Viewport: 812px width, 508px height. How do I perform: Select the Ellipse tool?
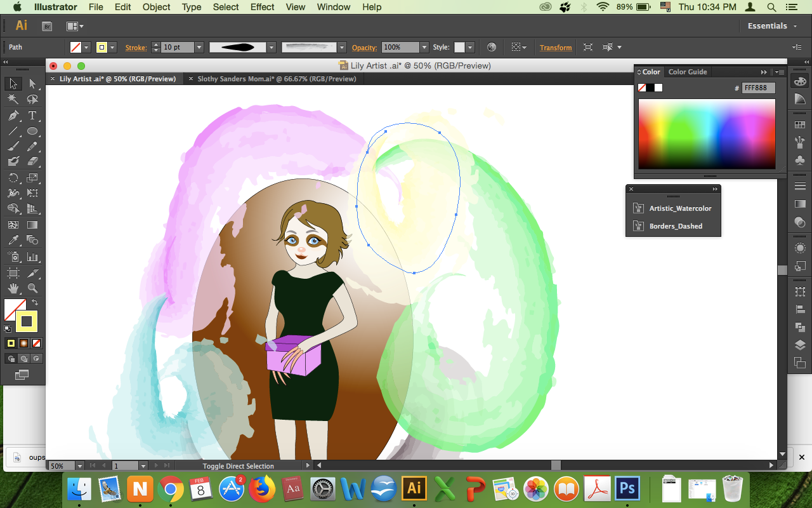tap(32, 131)
